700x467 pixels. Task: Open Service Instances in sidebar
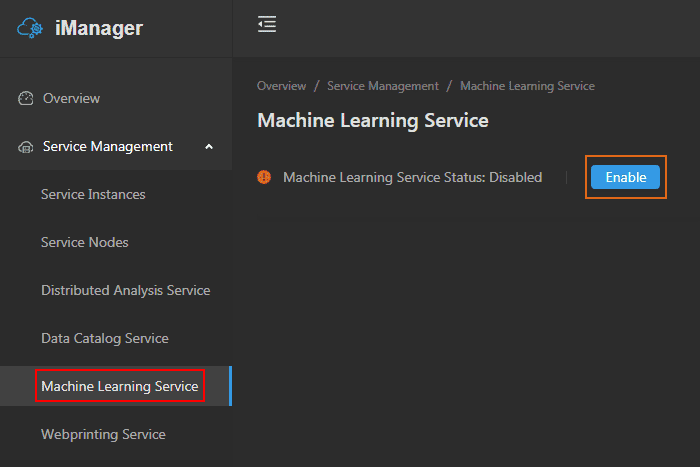[x=93, y=195]
